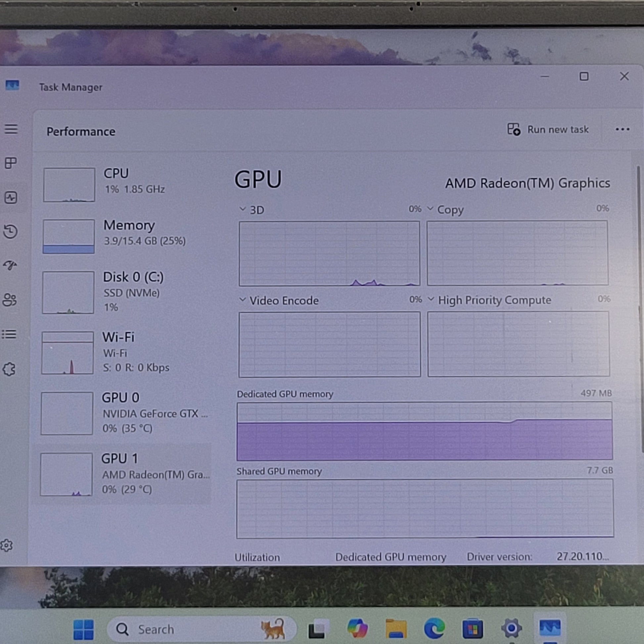Open the three-dots more options menu
644x644 pixels.
[x=622, y=129]
